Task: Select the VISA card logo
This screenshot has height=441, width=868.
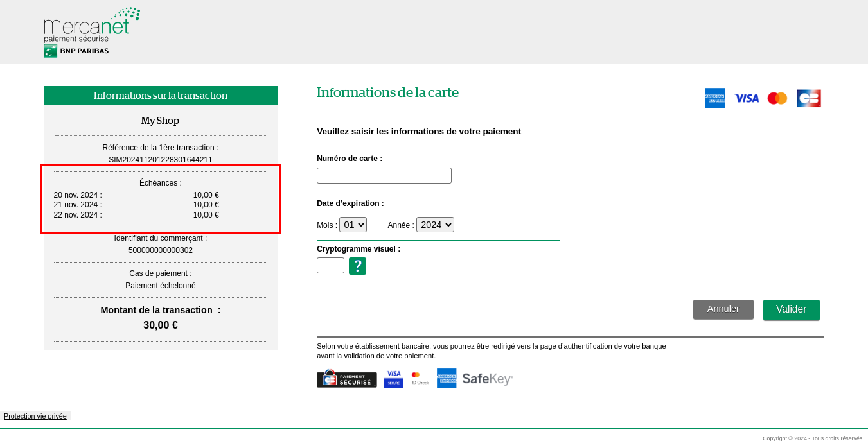Action: pos(746,98)
